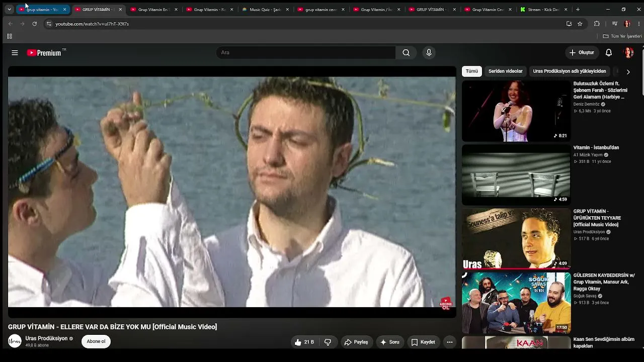The width and height of the screenshot is (644, 362).
Task: Select the Seriden videolar chip
Action: [506, 71]
